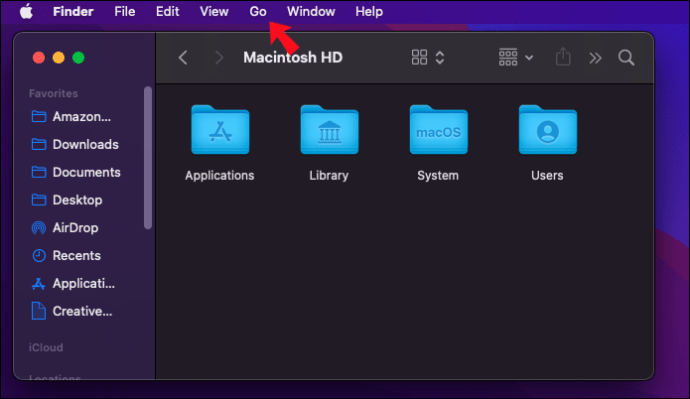690x399 pixels.
Task: Select Creative... in the sidebar
Action: pyautogui.click(x=82, y=311)
